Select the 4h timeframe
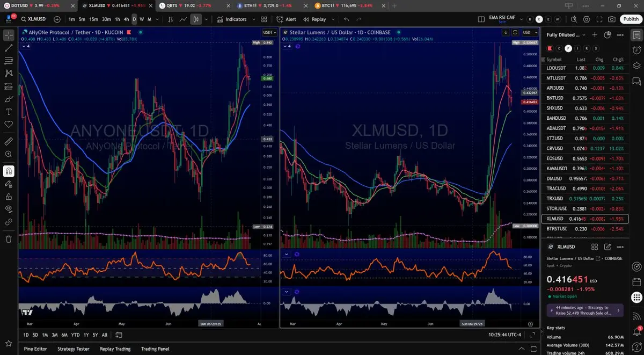This screenshot has height=355, width=644. pyautogui.click(x=126, y=19)
